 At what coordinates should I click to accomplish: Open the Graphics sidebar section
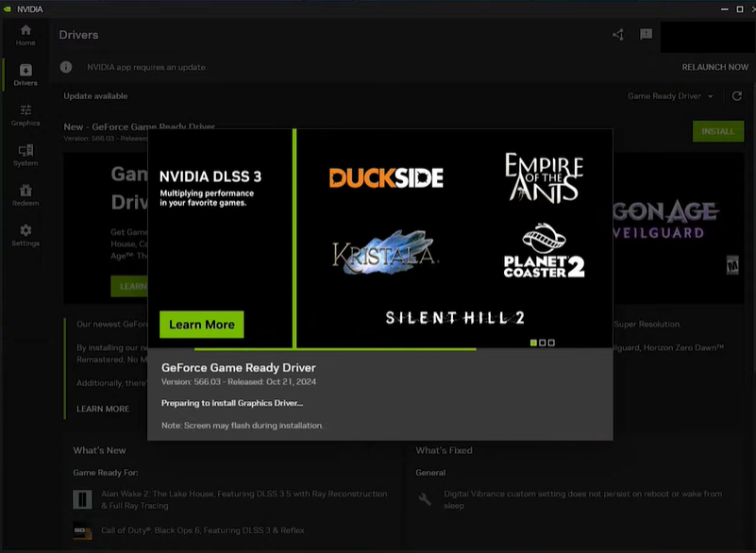coord(25,115)
